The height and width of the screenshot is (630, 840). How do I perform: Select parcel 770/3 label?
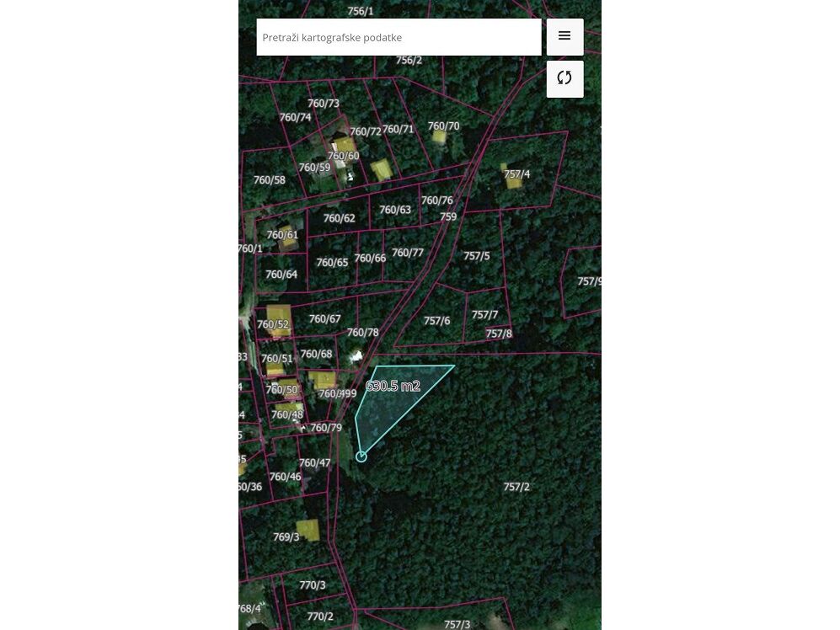click(313, 585)
